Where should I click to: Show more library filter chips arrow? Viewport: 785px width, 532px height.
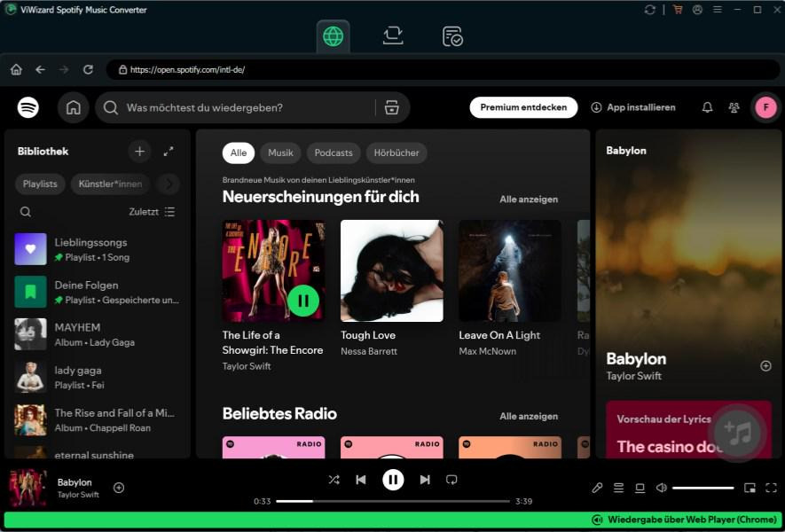click(x=169, y=184)
